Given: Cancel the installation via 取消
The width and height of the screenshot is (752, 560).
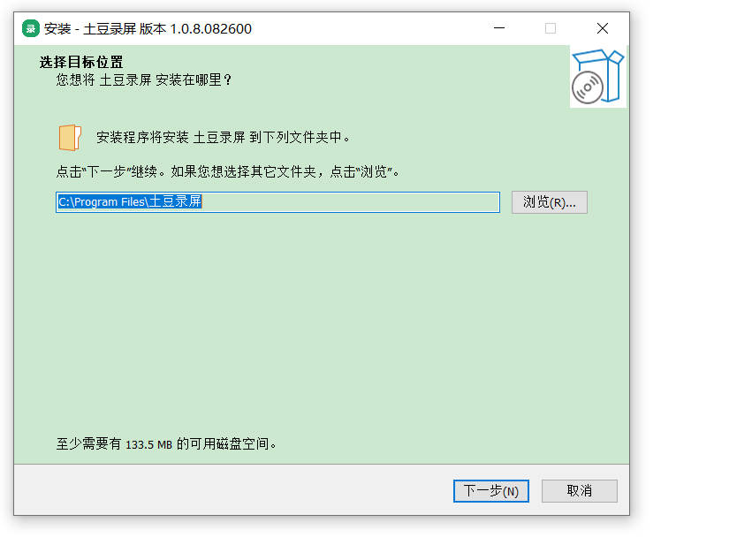Looking at the screenshot, I should click(x=579, y=491).
